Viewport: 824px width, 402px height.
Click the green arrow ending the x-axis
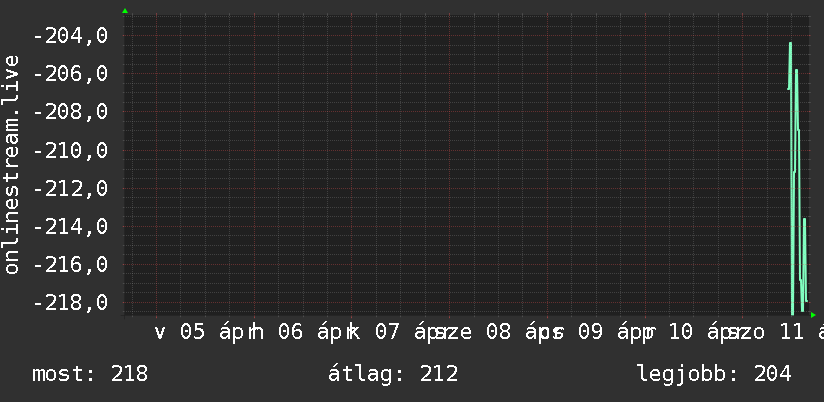tap(813, 315)
